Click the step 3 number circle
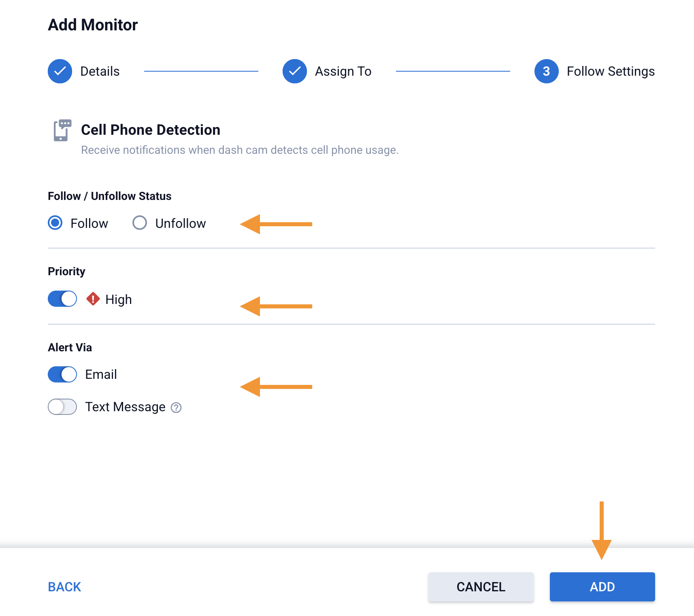 coord(546,71)
